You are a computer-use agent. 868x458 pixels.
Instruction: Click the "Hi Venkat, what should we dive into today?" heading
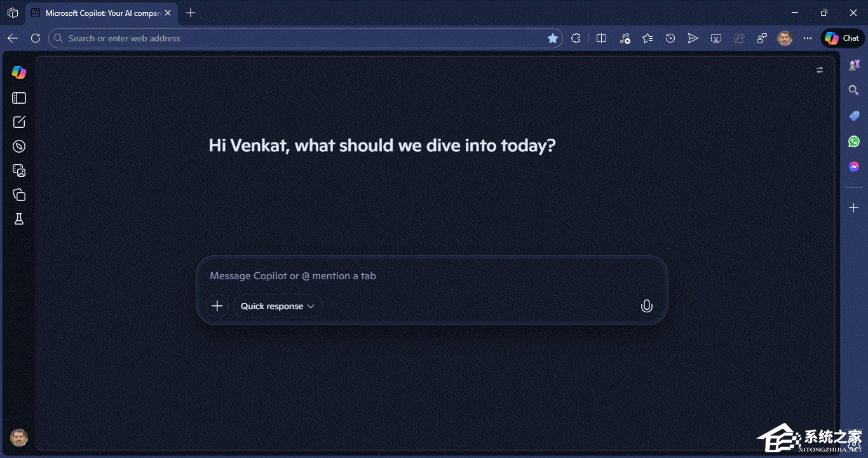[382, 146]
